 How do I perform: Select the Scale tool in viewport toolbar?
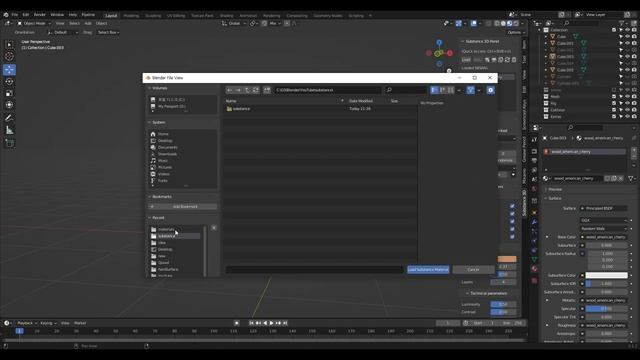pos(9,93)
